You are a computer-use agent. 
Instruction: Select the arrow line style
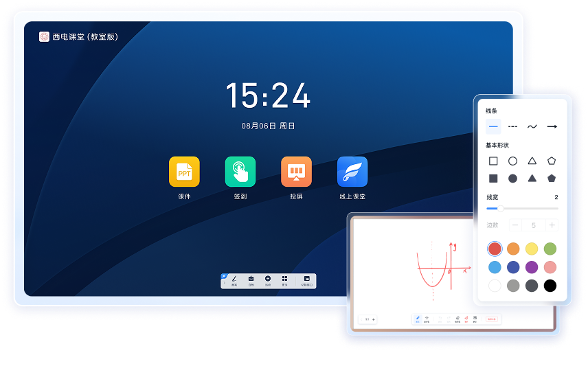point(551,126)
